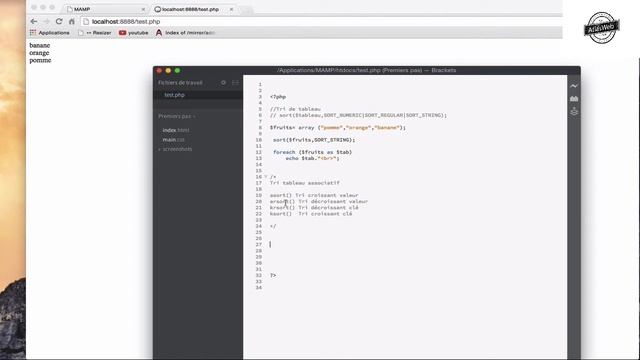This screenshot has width=640, height=360.
Task: Select the localhost:8888/test.php browser tab
Action: 193,9
